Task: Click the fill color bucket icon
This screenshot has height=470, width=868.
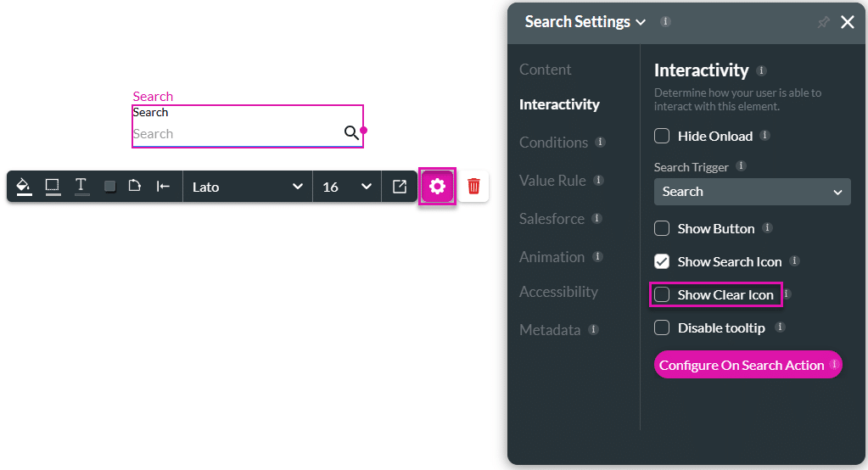Action: [x=24, y=186]
